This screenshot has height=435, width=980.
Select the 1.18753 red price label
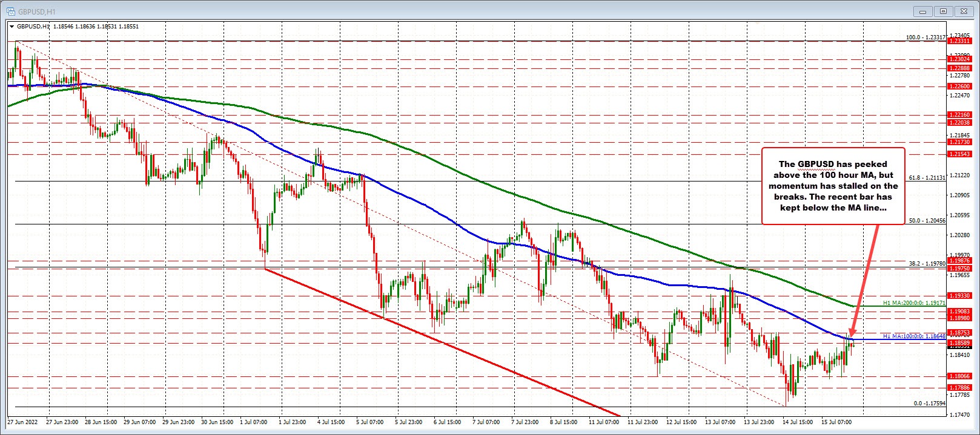959,332
